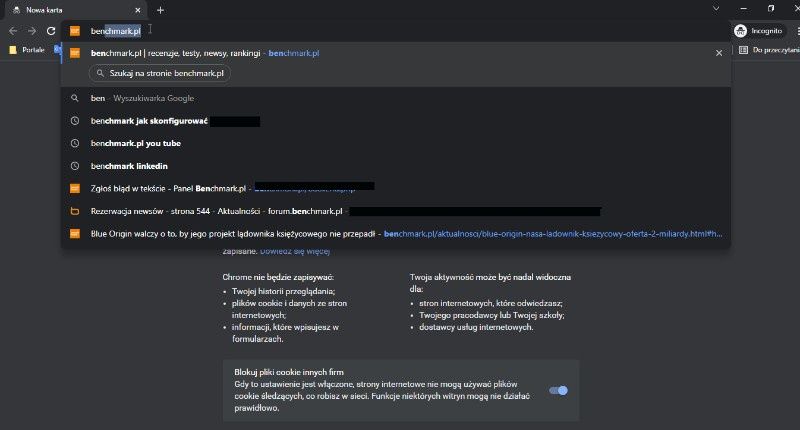Restore down the Chrome window
The image size is (800, 430).
771,9
